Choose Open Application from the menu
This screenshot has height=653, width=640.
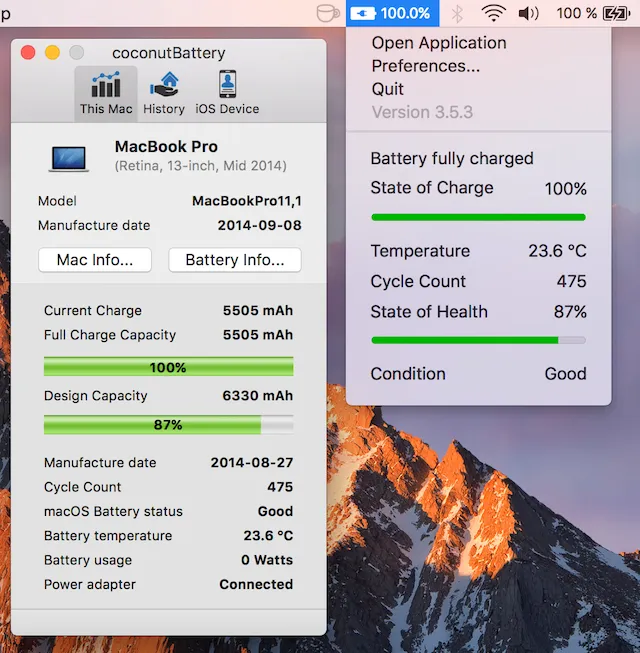[439, 43]
